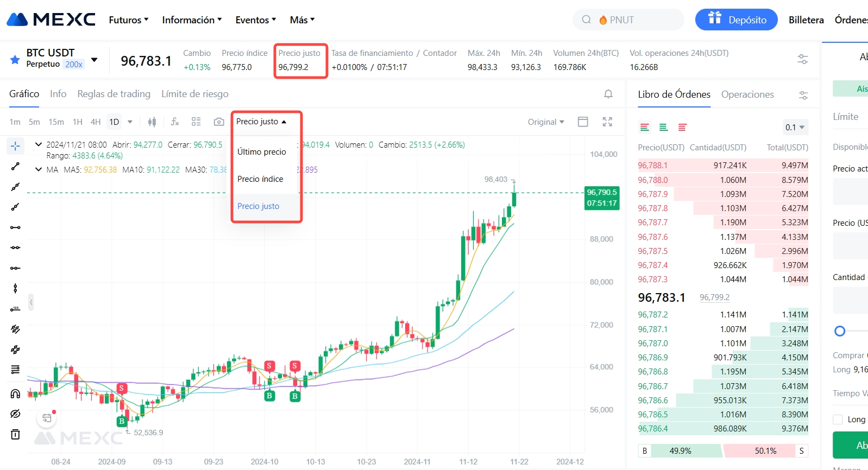Open the Futuros dropdown menu

point(129,20)
